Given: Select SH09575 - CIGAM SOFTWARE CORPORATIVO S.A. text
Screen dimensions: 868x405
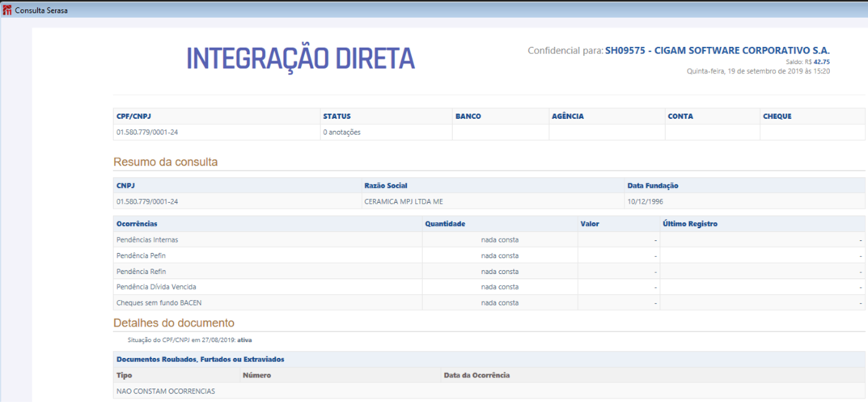Looking at the screenshot, I should (x=718, y=50).
